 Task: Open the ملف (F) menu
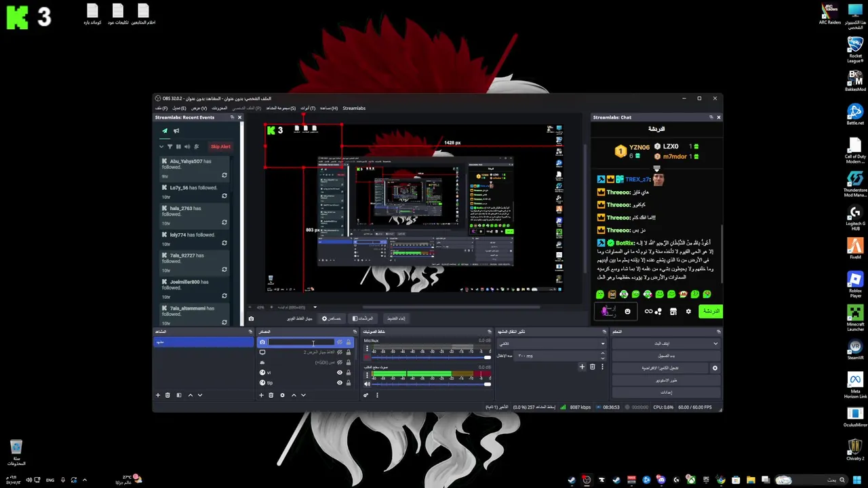point(161,108)
